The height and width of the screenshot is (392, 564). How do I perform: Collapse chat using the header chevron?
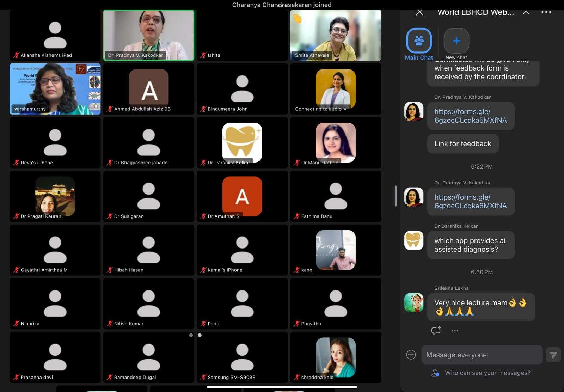coord(526,12)
